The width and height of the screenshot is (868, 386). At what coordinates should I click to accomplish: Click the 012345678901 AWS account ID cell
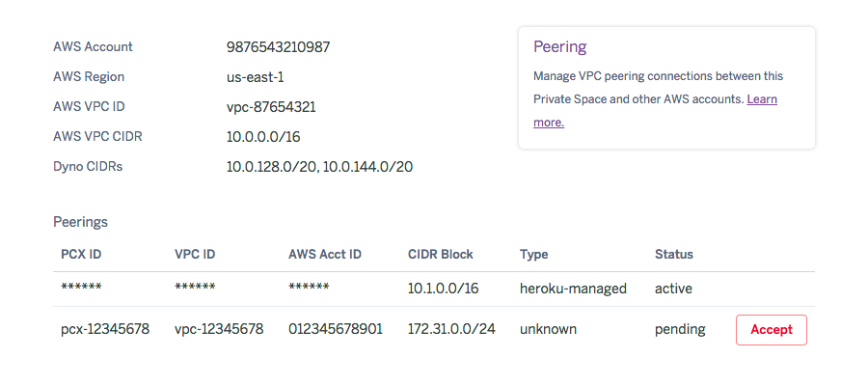click(335, 329)
